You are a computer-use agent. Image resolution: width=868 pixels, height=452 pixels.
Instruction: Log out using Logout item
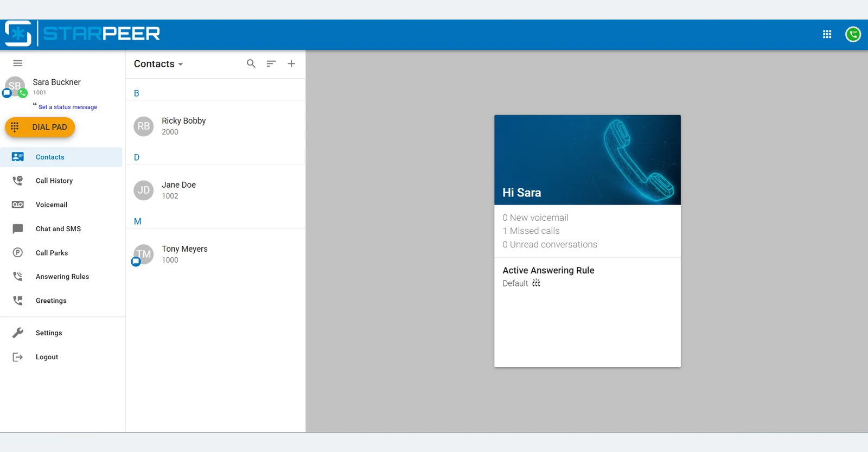61,356
